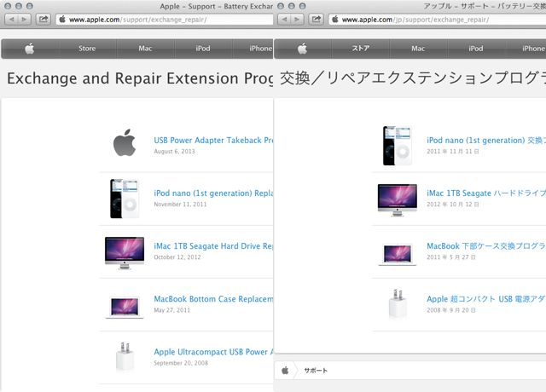Click 交換／リペアエクステンション heading

coord(413,78)
